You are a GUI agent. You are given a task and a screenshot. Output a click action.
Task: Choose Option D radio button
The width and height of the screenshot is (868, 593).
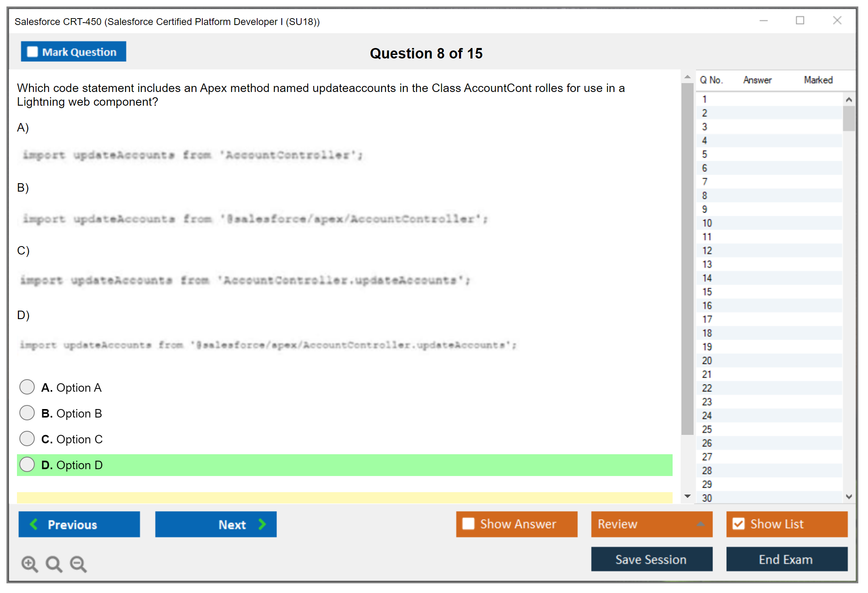tap(27, 465)
